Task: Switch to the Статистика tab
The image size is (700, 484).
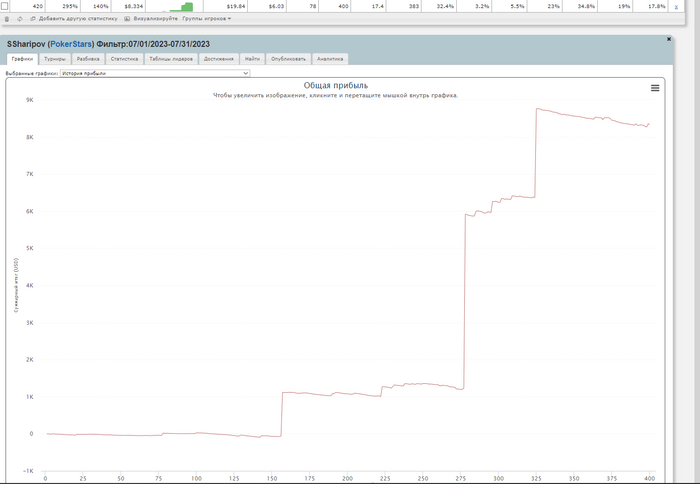Action: pyautogui.click(x=124, y=59)
